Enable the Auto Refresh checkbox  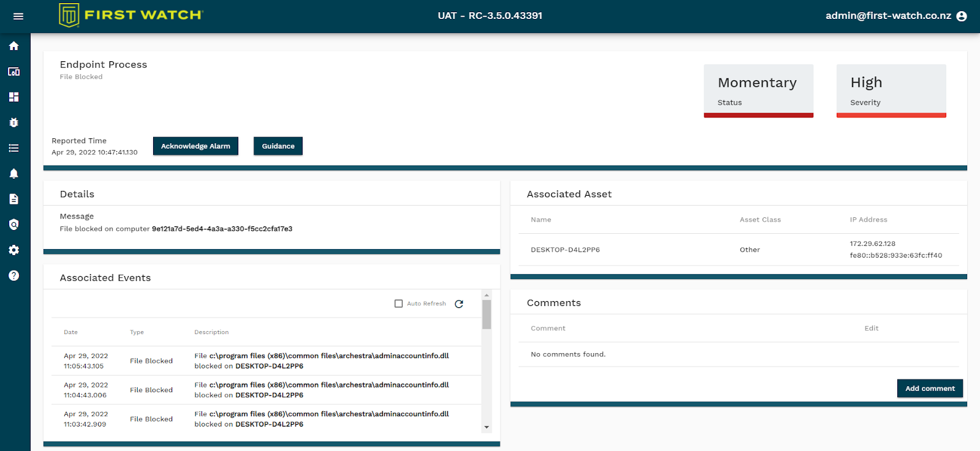(x=399, y=304)
